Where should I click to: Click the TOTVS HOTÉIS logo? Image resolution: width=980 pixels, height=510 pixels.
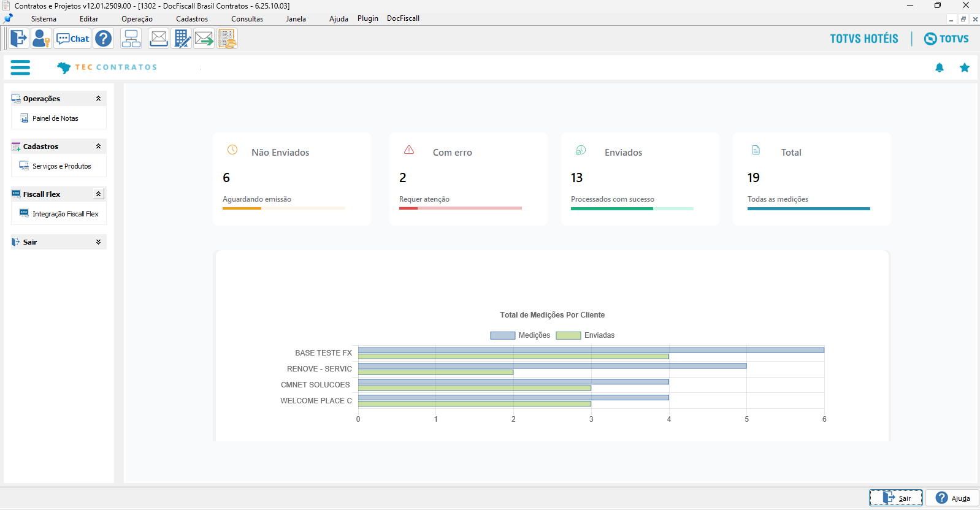click(864, 39)
